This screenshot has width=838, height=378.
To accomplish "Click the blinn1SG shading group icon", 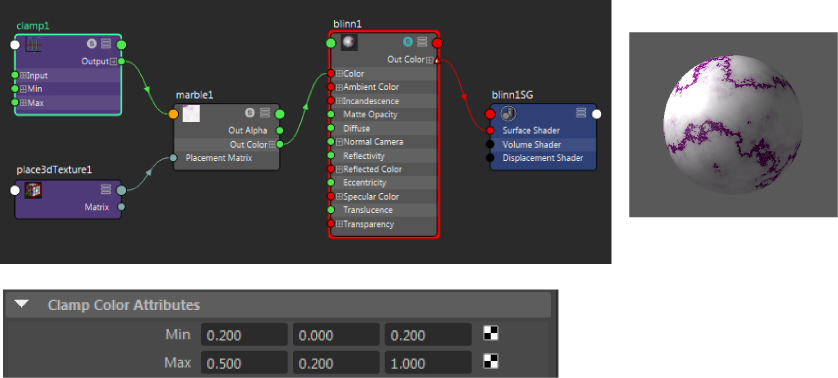I will pos(508,113).
